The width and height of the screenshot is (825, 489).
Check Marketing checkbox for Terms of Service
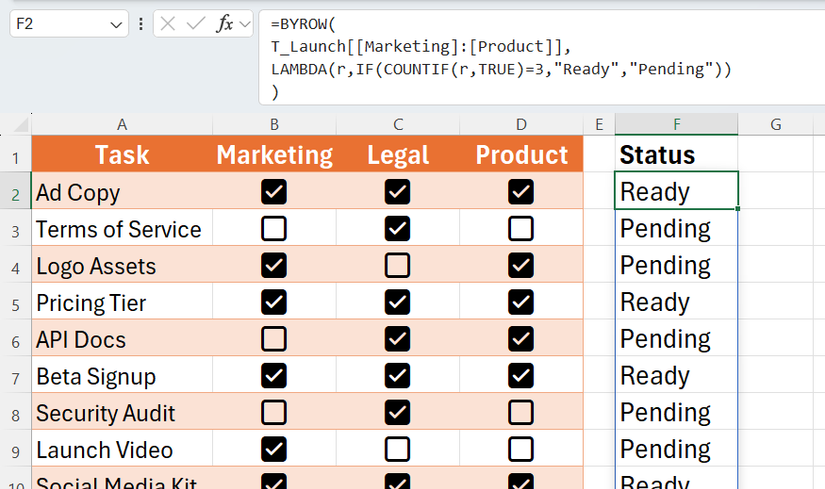[x=273, y=229]
